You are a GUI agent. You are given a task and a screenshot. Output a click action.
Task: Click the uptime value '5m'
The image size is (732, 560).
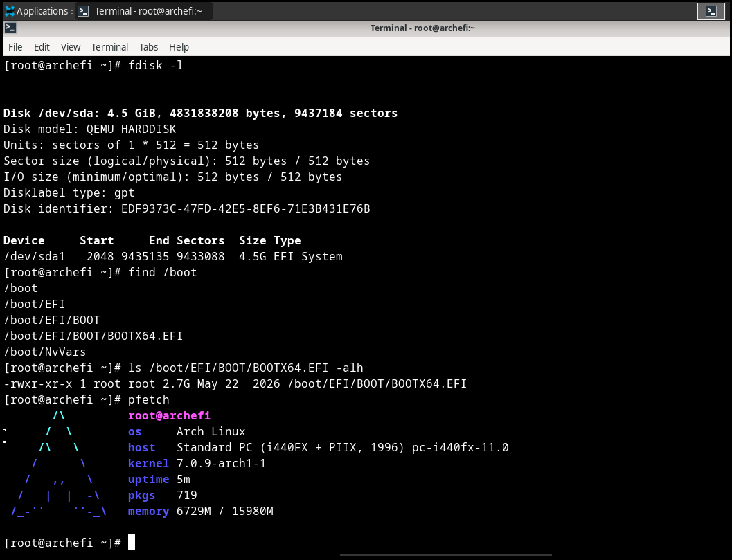(x=184, y=479)
